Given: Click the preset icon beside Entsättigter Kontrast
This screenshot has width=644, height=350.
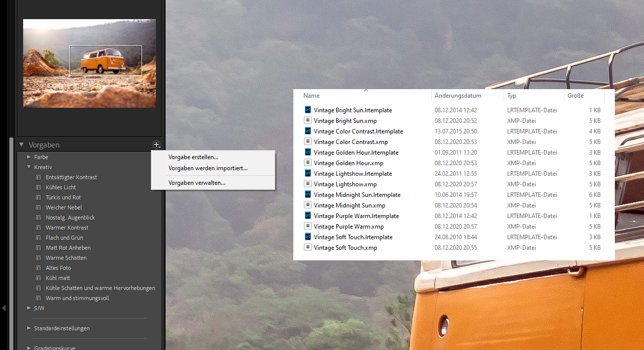Looking at the screenshot, I should [38, 177].
